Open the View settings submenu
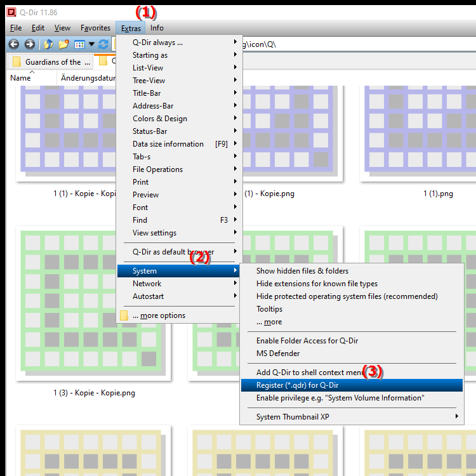Image resolution: width=476 pixels, height=476 pixels. click(178, 233)
